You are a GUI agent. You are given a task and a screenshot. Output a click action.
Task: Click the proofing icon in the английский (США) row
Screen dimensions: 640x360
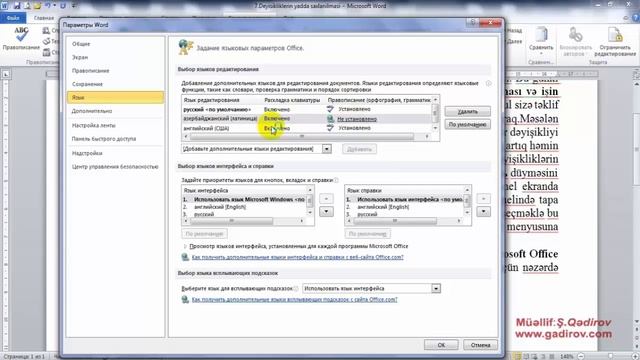point(330,128)
